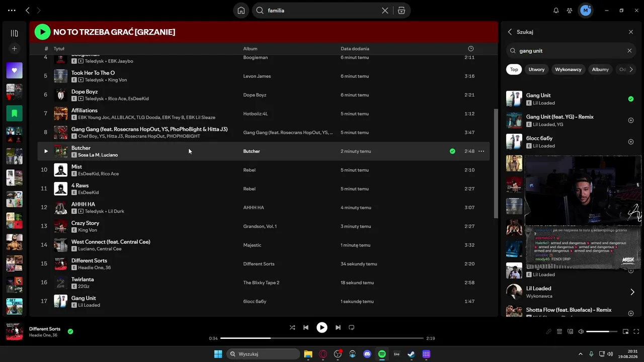Open the three-dot app menu

pos(12,11)
